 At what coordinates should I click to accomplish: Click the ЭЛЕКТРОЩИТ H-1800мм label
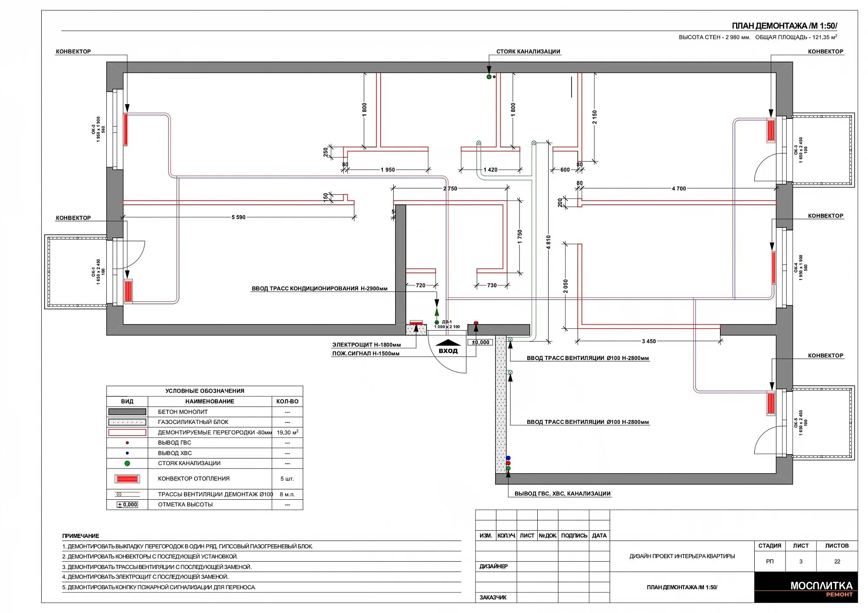coord(366,345)
